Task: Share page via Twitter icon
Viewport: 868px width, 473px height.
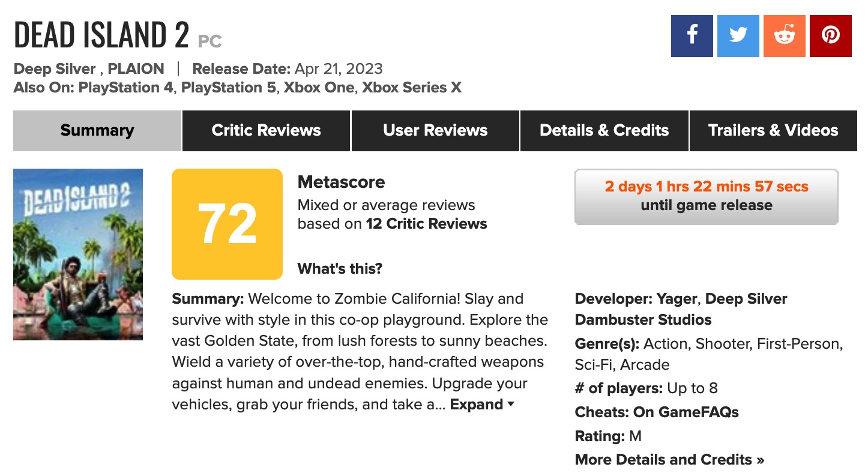Action: 738,36
